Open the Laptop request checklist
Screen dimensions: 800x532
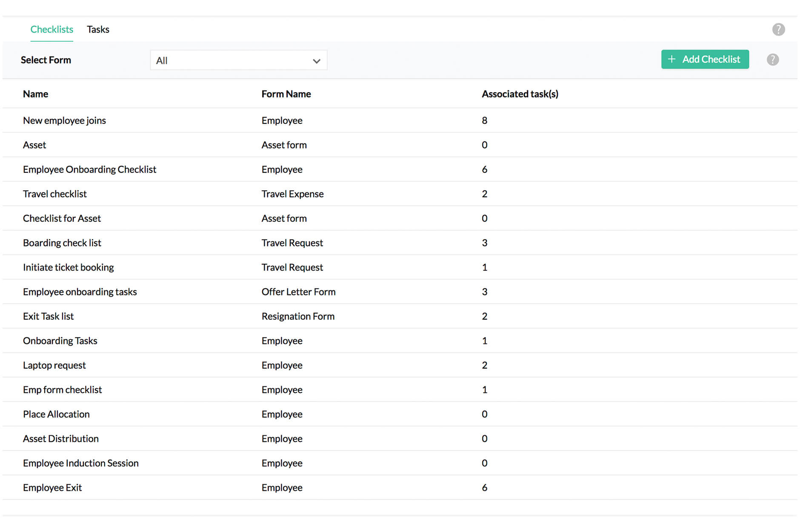click(54, 365)
